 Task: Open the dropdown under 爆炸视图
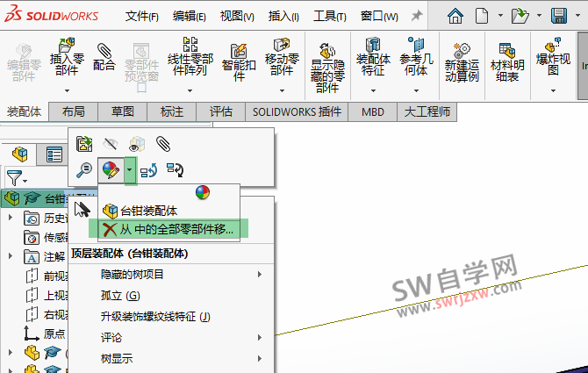coord(553,90)
